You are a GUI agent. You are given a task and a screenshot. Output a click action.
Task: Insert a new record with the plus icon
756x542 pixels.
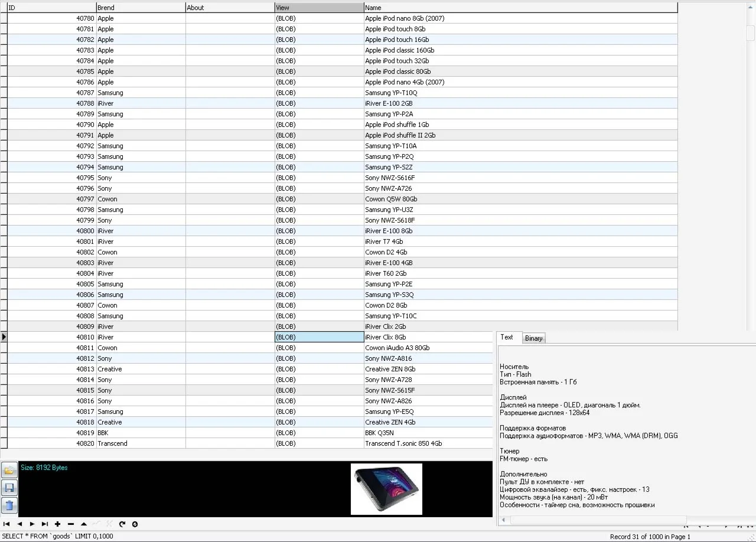click(57, 524)
